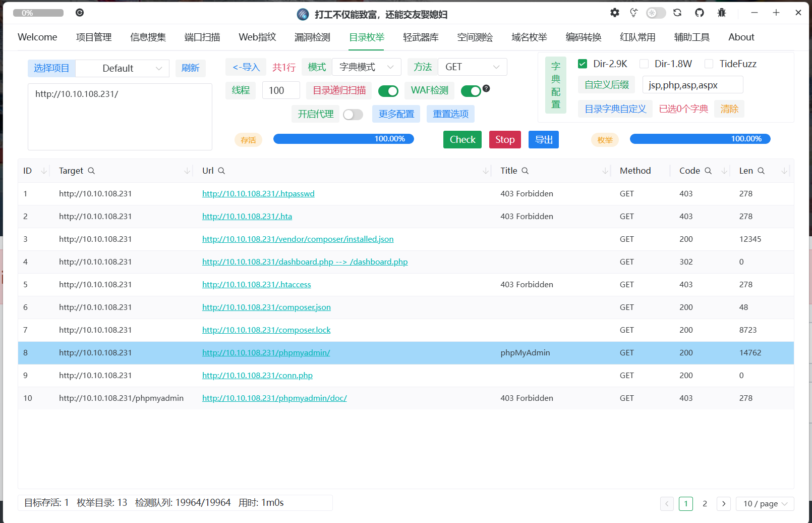Open settings via the gear icon
The height and width of the screenshot is (523, 812).
point(614,13)
